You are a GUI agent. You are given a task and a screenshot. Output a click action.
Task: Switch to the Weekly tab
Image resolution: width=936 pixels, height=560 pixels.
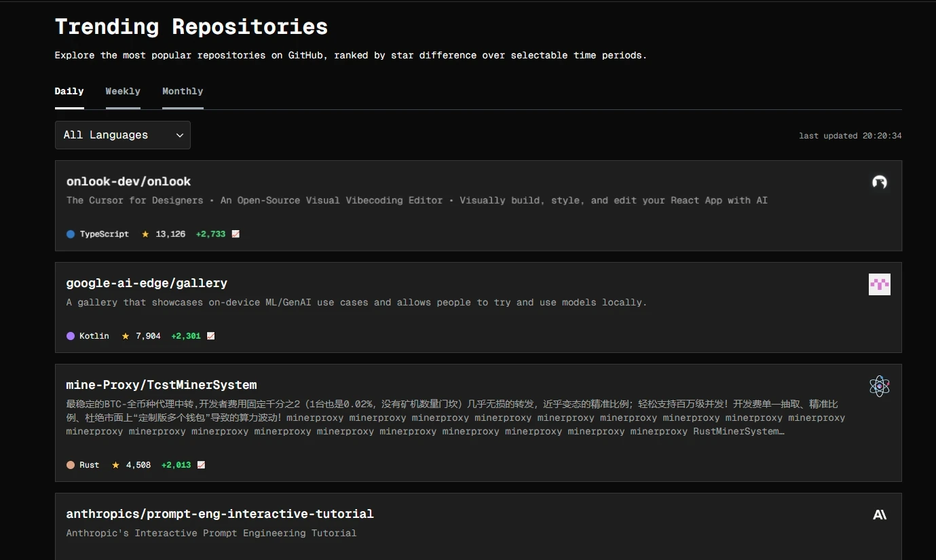coord(123,92)
